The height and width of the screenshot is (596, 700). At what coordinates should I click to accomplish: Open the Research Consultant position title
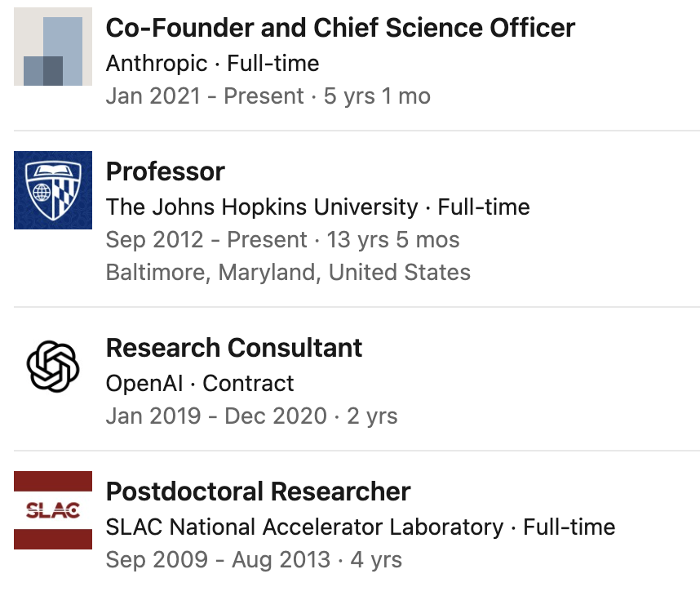point(234,348)
